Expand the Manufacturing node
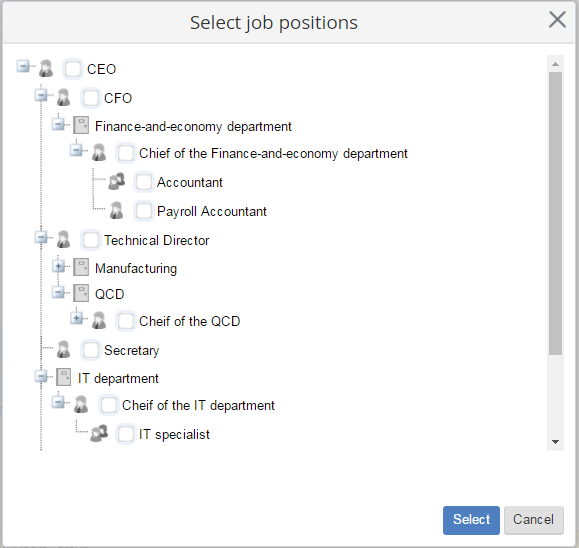The height and width of the screenshot is (548, 579). coord(58,266)
